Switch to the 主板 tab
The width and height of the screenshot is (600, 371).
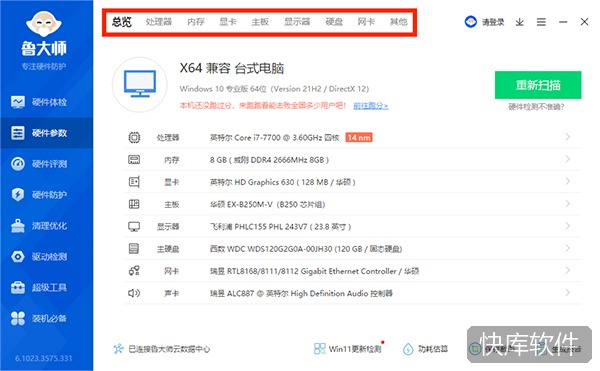(260, 22)
